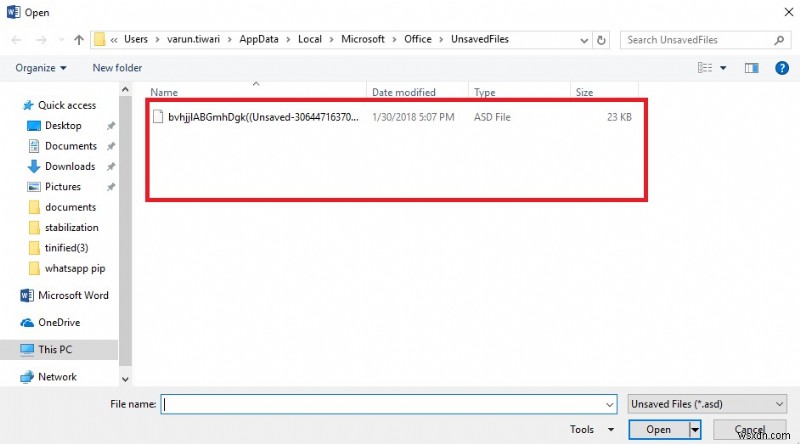The image size is (800, 444).
Task: Open Downloads in the sidebar
Action: [x=70, y=166]
